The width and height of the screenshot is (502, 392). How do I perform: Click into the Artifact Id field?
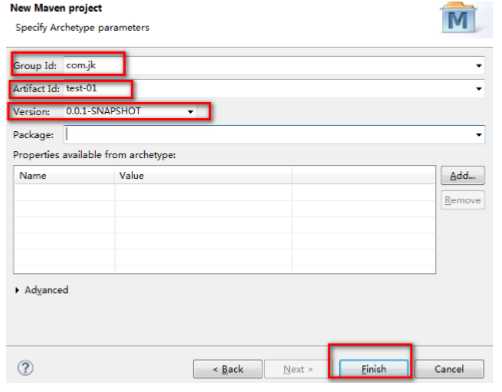(274, 89)
